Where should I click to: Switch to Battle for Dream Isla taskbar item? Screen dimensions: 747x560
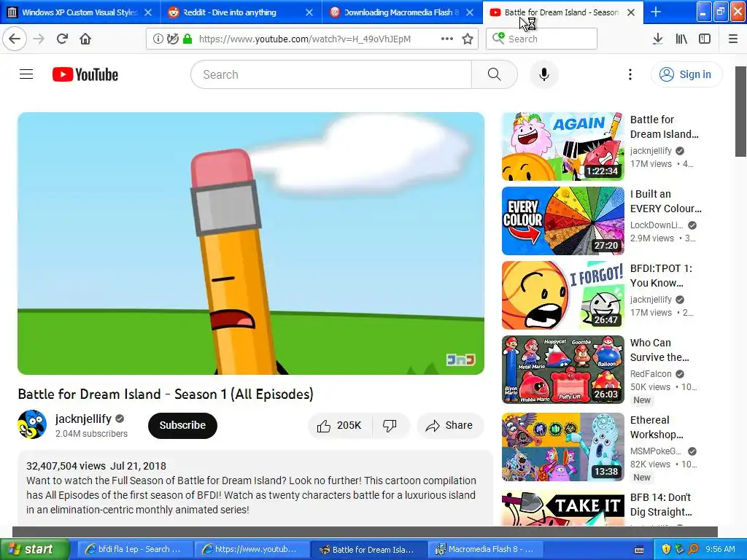367,549
